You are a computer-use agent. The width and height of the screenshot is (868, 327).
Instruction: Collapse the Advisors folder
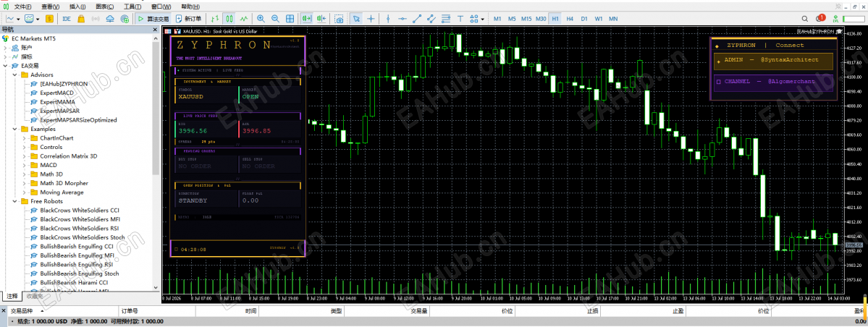(x=15, y=74)
